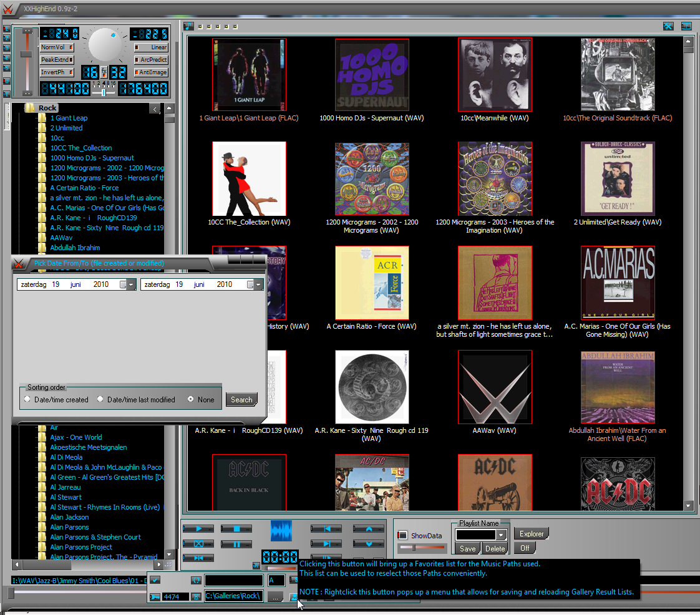Click the gallery path field C:\Galleries\Rock\
This screenshot has height=615, width=700.
point(233,596)
